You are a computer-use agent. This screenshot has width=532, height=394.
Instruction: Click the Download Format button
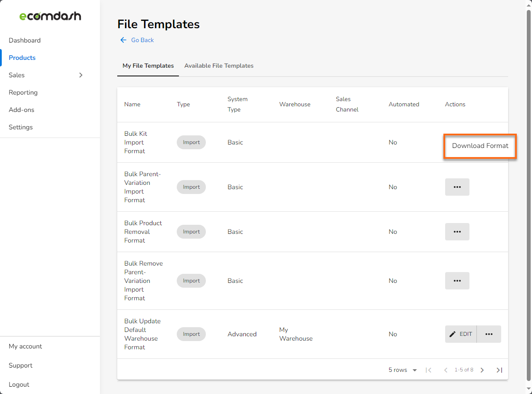[x=480, y=146]
